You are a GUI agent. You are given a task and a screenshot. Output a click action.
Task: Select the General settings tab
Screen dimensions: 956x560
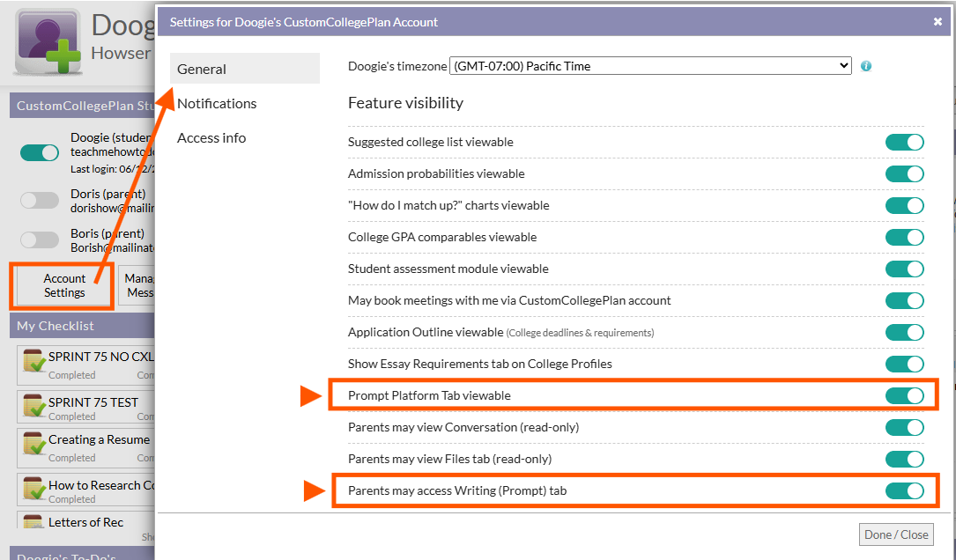[244, 69]
